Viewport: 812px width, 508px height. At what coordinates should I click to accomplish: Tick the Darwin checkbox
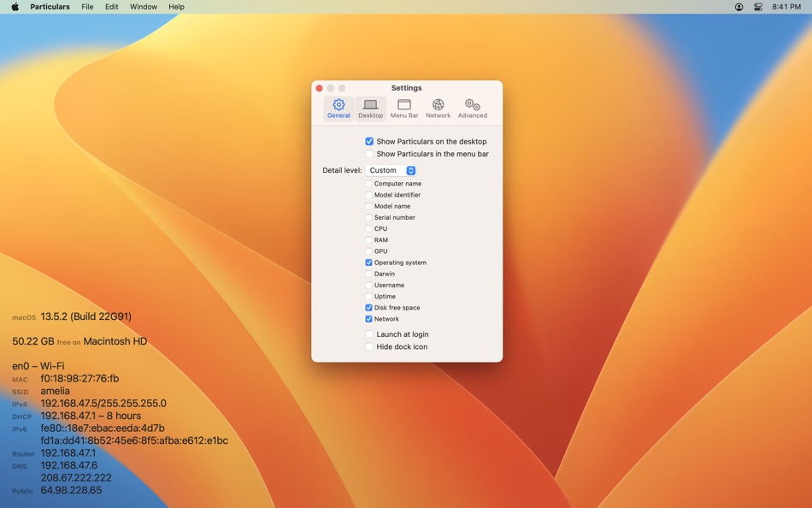click(x=368, y=274)
